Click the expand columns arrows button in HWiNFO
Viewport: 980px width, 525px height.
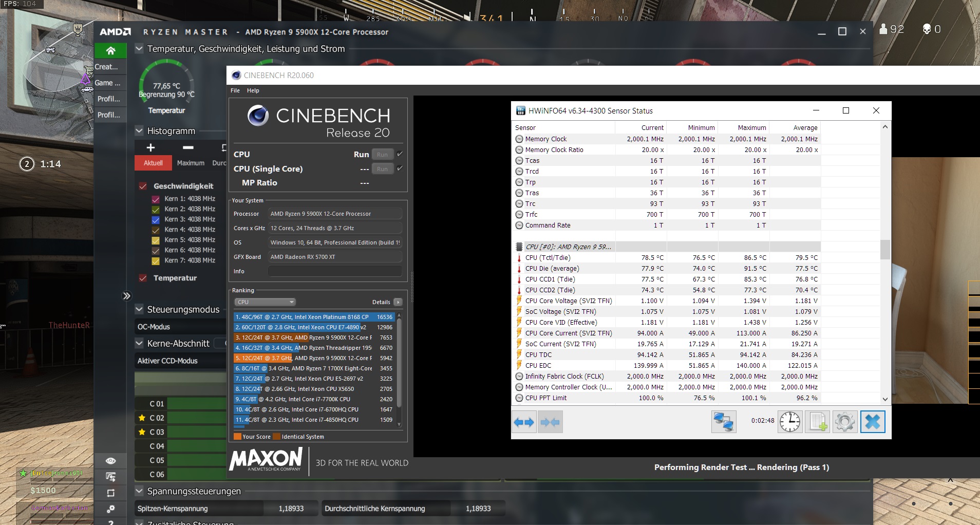coord(524,422)
